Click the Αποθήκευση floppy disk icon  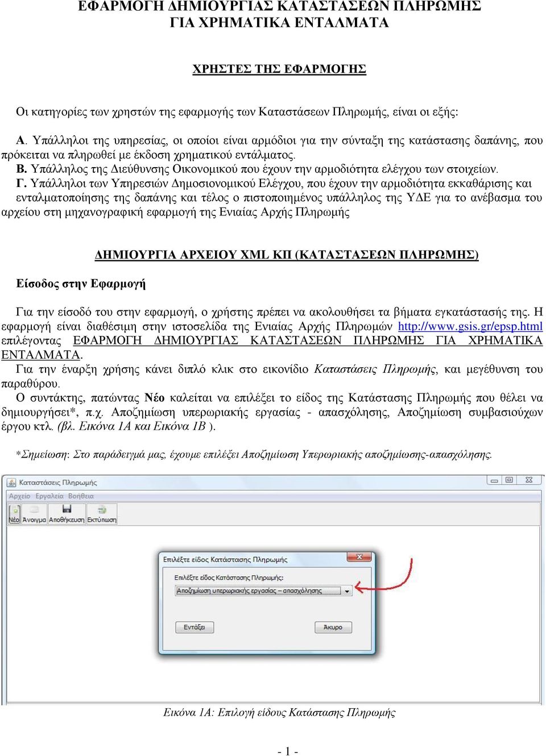67,509
